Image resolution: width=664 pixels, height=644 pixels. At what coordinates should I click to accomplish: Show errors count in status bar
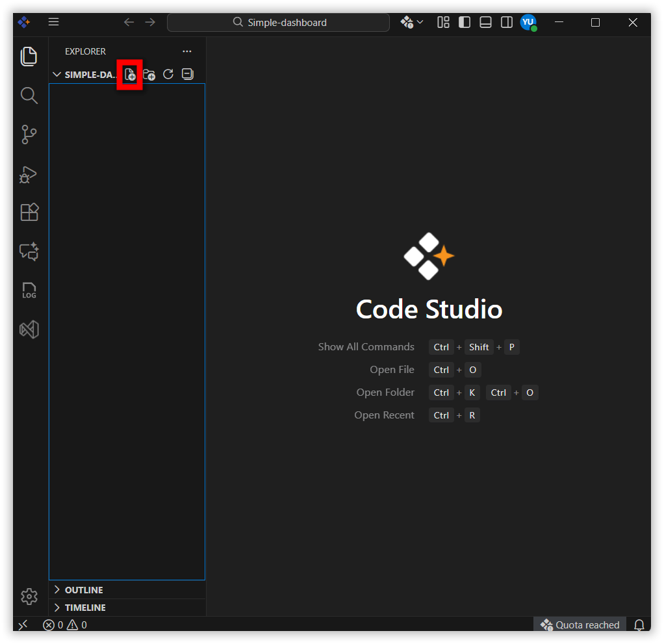(x=53, y=625)
